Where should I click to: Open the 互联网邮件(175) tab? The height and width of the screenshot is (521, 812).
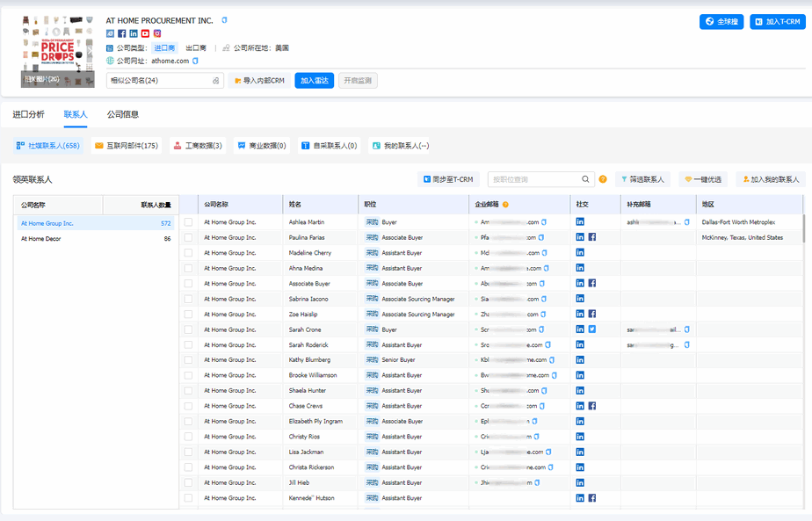pyautogui.click(x=127, y=146)
